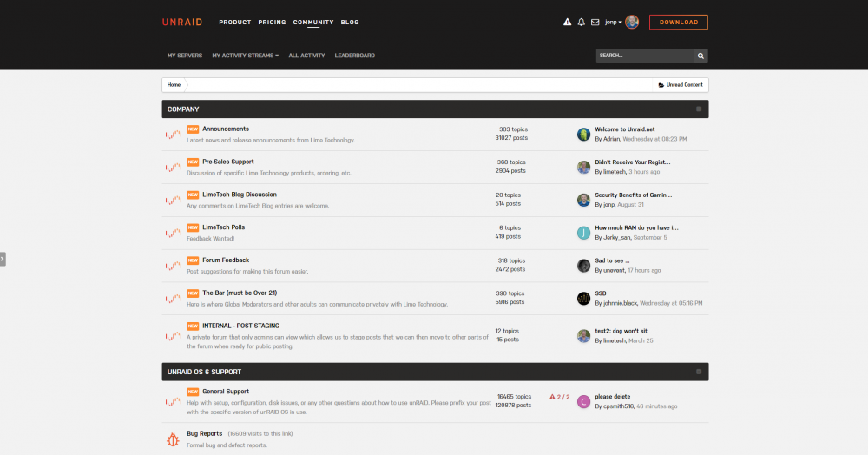The height and width of the screenshot is (455, 868).
Task: Click username Jerky_san
Action: click(616, 237)
